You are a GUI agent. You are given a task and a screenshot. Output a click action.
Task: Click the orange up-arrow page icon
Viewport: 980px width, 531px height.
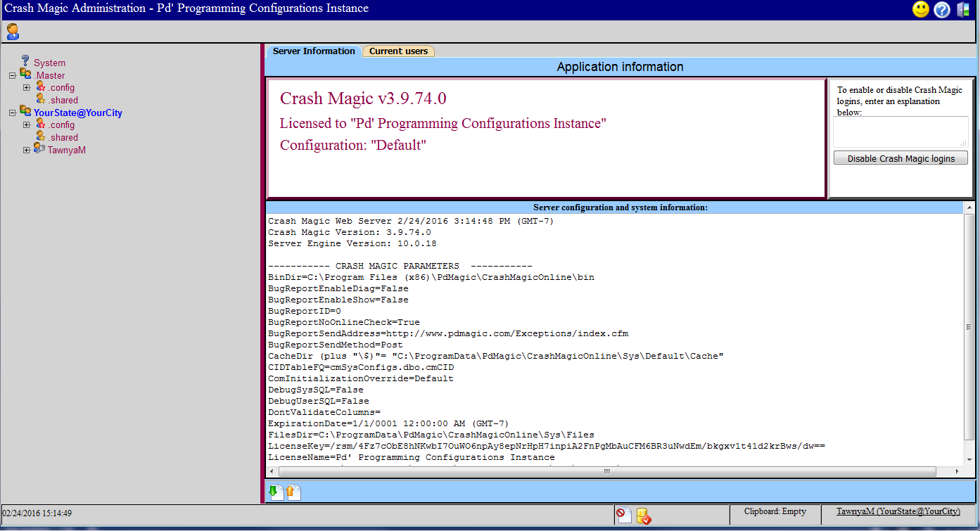[x=293, y=492]
